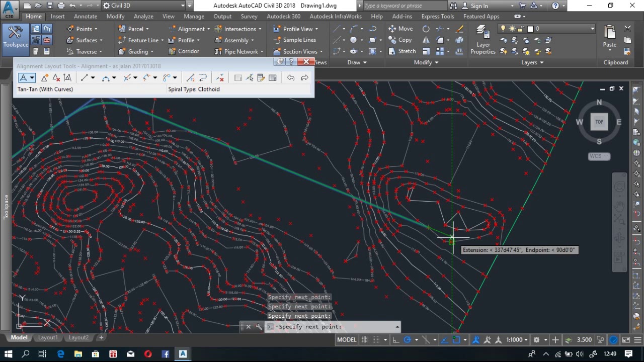Select the Move tool
Viewport: 644px width, 362px height.
(401, 29)
